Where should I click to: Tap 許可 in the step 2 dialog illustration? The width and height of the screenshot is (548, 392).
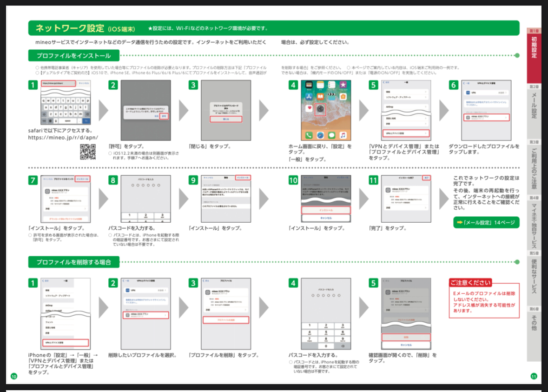click(x=164, y=116)
